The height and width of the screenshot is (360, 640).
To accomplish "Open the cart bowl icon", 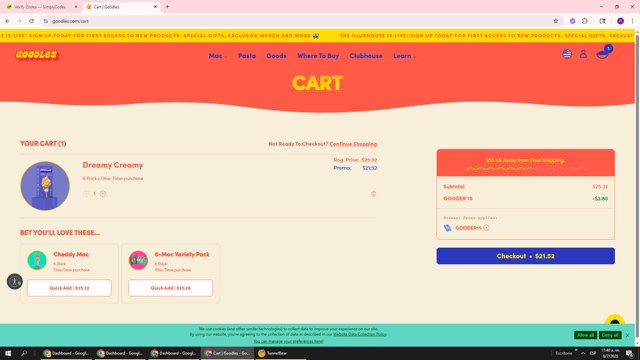I will coord(603,53).
